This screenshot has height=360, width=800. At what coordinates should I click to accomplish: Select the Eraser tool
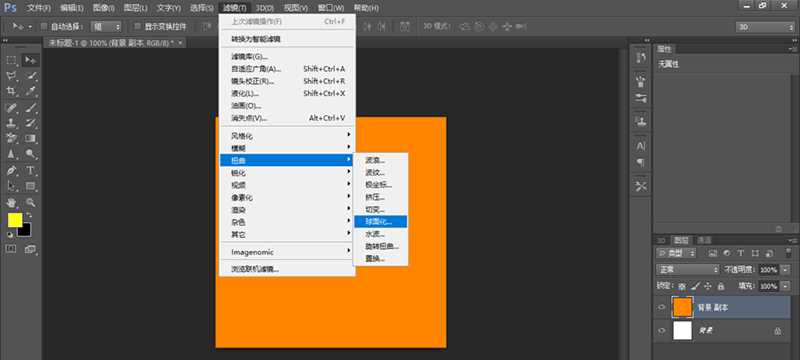pyautogui.click(x=11, y=138)
